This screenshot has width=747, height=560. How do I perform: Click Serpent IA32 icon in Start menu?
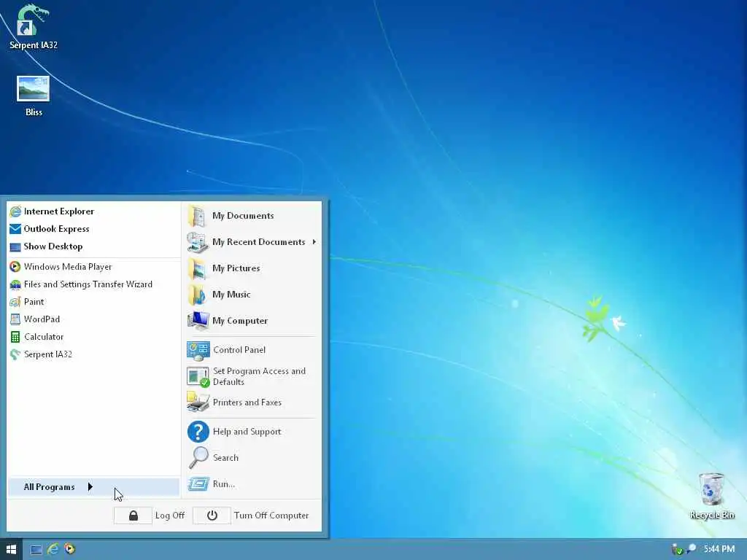coord(15,354)
